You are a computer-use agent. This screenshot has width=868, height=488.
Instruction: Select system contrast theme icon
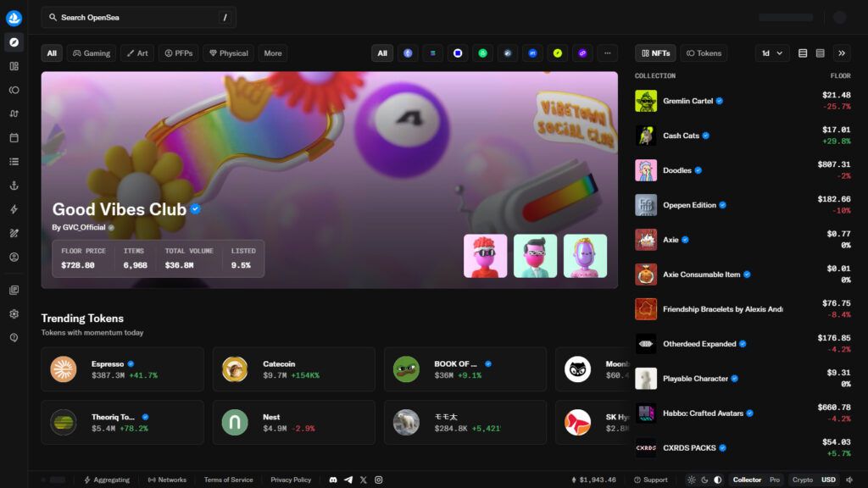(717, 480)
